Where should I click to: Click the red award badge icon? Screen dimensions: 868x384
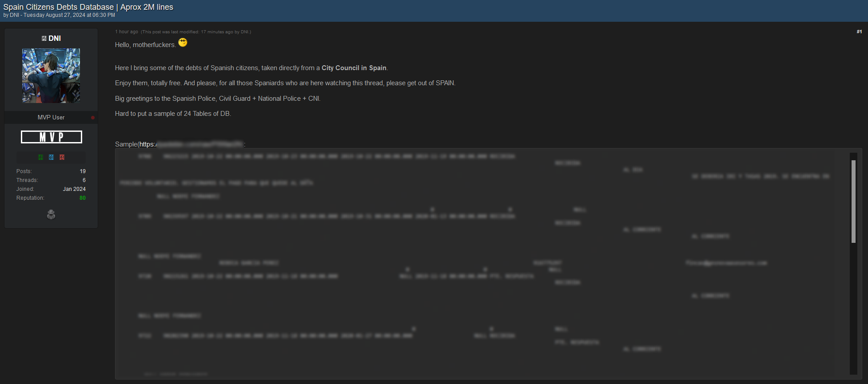62,157
